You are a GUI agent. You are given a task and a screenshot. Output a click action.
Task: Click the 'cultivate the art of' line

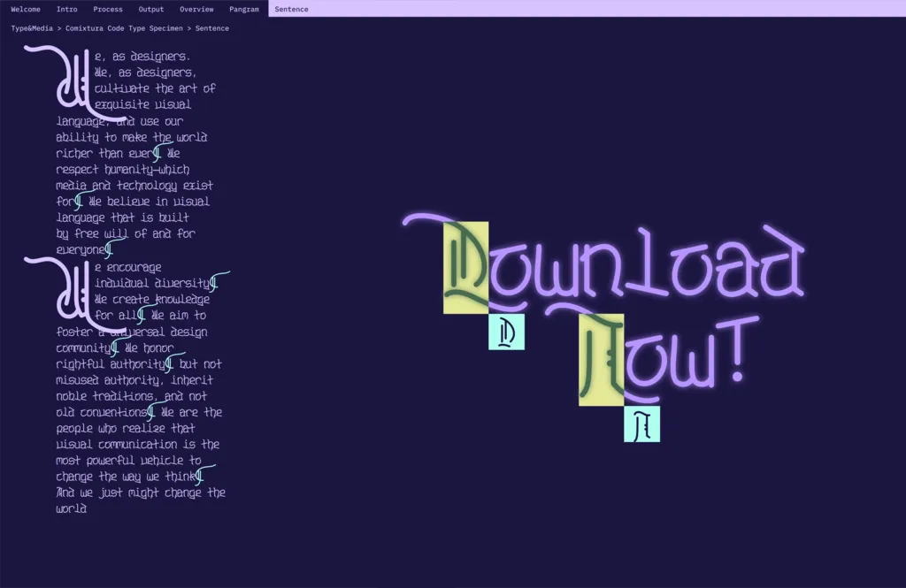155,88
